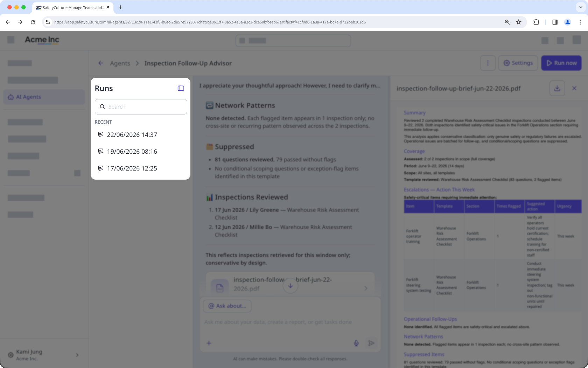
Task: Click the browser back button
Action: [8, 22]
